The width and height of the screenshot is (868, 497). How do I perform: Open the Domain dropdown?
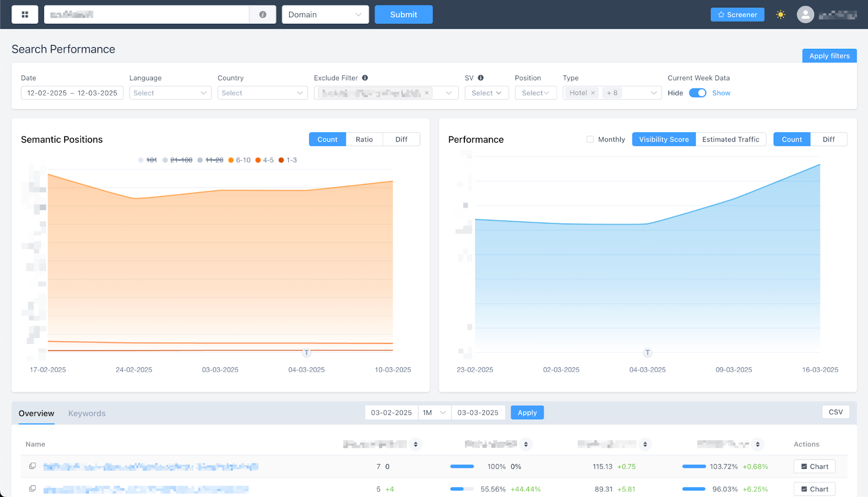point(325,15)
